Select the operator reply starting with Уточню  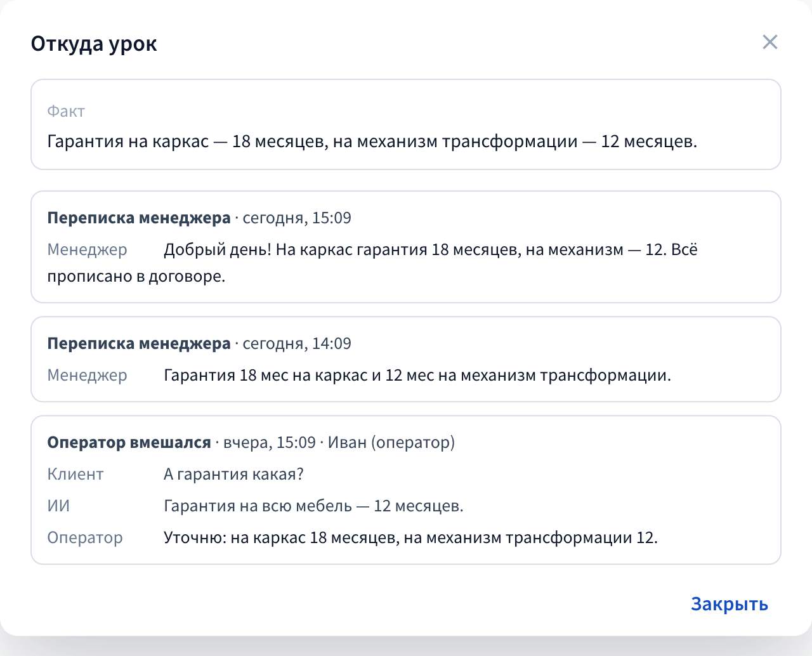tap(410, 538)
